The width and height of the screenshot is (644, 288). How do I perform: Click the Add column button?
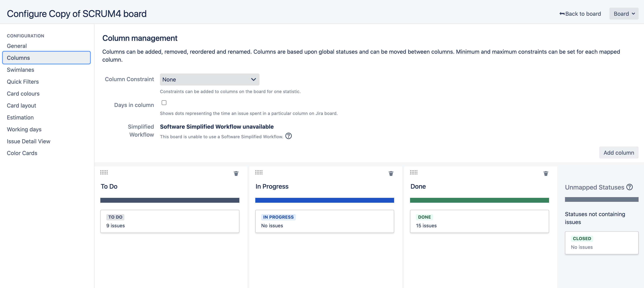tap(619, 153)
